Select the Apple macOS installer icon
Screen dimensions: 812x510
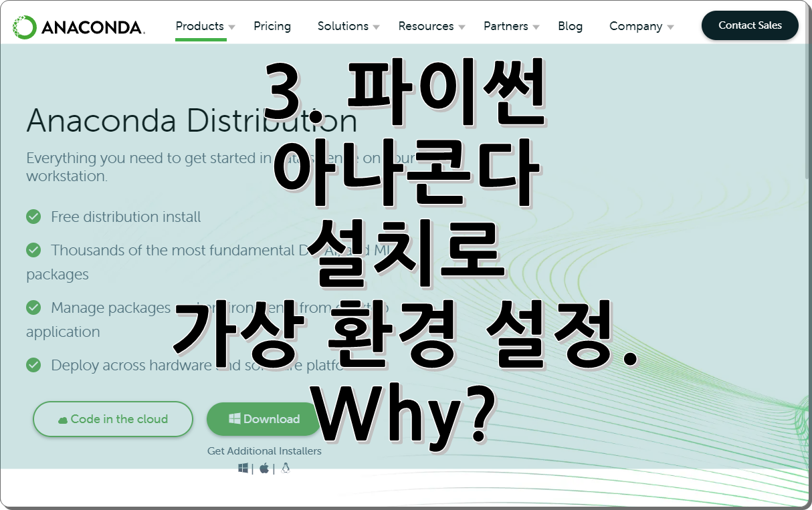(264, 469)
